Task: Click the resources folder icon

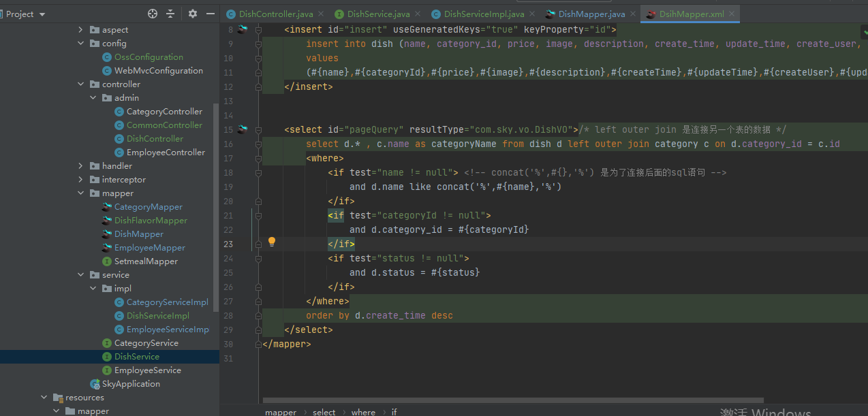Action: point(58,398)
